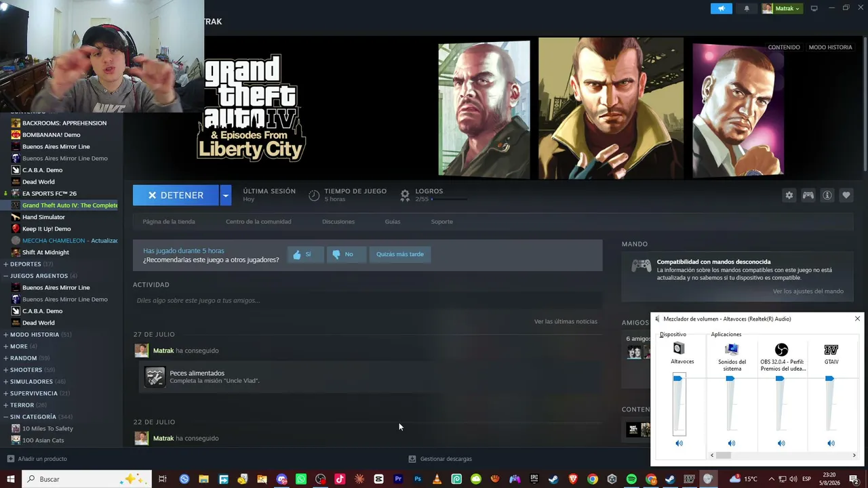The width and height of the screenshot is (868, 488).
Task: Open game info icon
Action: pyautogui.click(x=827, y=195)
